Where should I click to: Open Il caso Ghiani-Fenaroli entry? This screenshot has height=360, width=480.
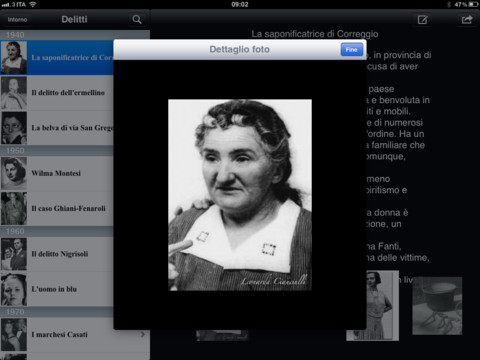57,209
